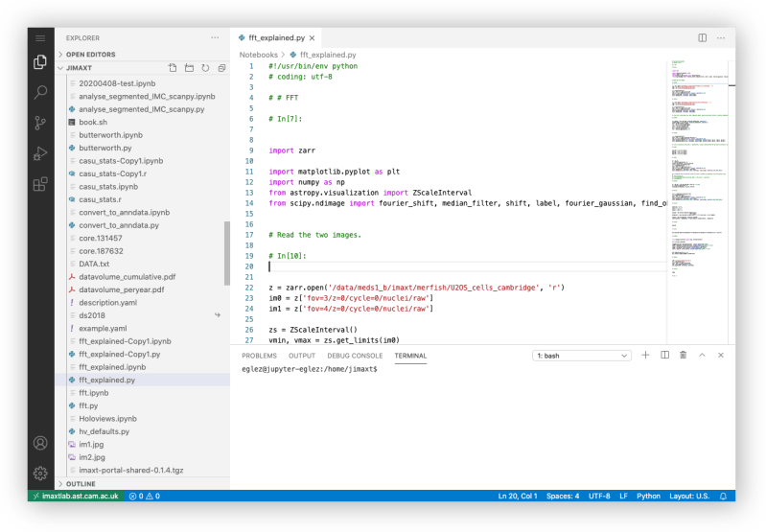This screenshot has height=532, width=766.
Task: Switch to the DEBUG CONSOLE tab
Action: pos(355,356)
